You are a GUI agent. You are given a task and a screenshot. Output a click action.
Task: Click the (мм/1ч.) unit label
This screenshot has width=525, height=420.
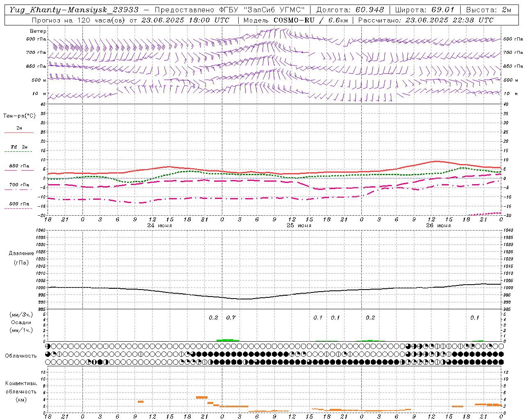click(x=21, y=330)
